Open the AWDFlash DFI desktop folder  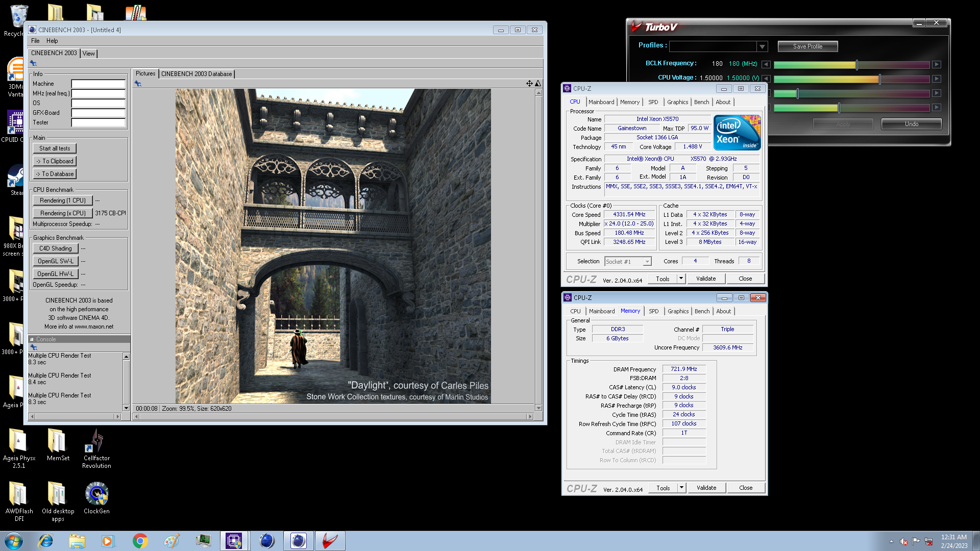pyautogui.click(x=19, y=502)
